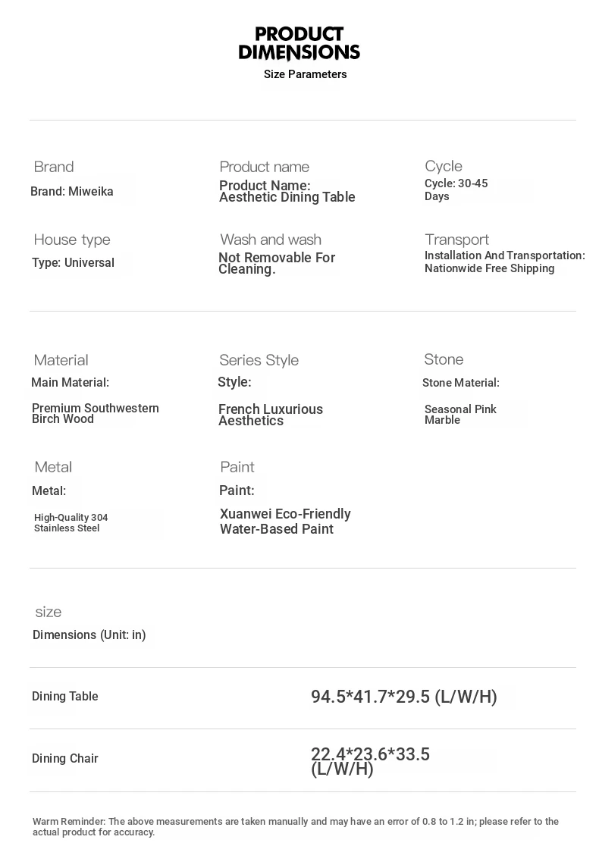The image size is (599, 868).
Task: Select the Brand: Miweika text
Action: click(72, 192)
